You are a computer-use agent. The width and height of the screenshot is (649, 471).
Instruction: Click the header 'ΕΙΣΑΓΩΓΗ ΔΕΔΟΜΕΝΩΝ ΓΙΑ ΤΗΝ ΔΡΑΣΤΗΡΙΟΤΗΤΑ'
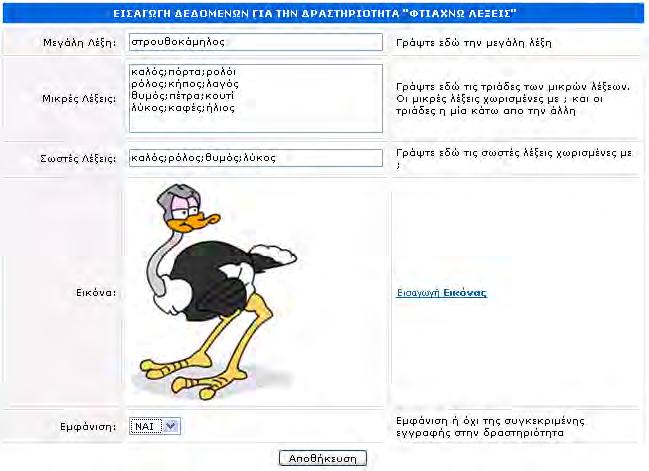tap(315, 14)
